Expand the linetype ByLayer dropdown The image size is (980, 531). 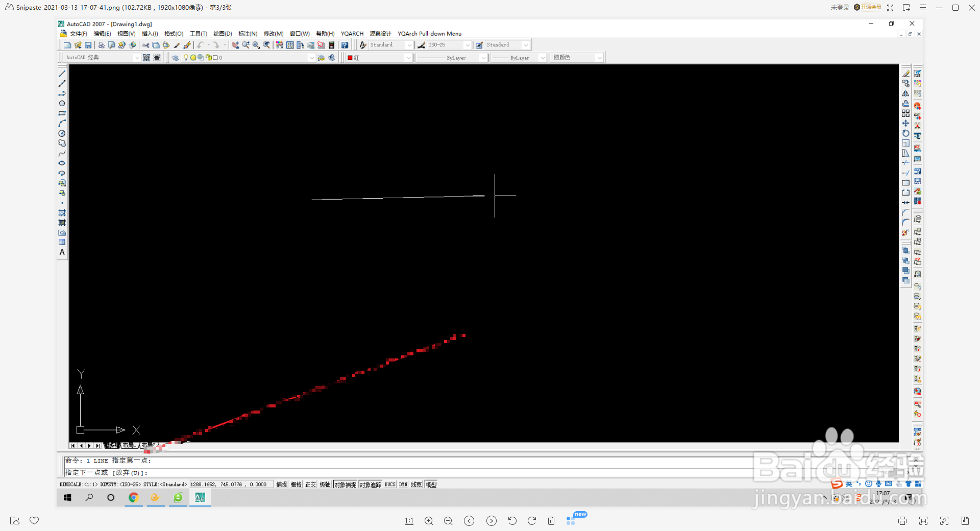click(483, 58)
